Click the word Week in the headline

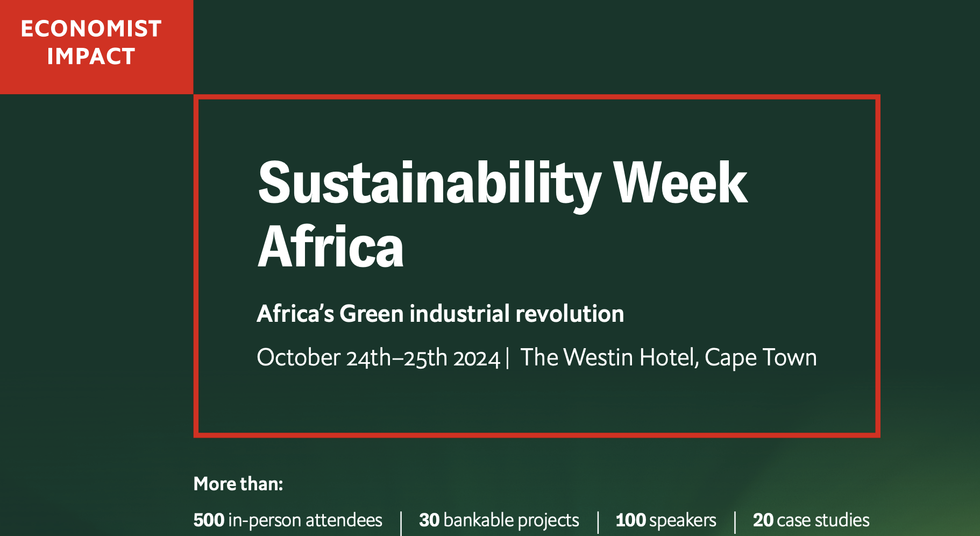click(680, 183)
